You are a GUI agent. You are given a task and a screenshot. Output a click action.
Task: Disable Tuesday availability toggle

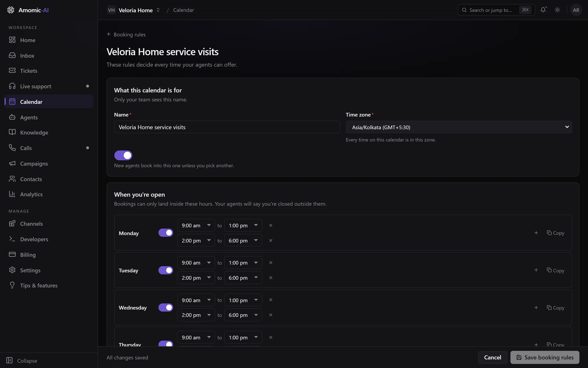[166, 270]
